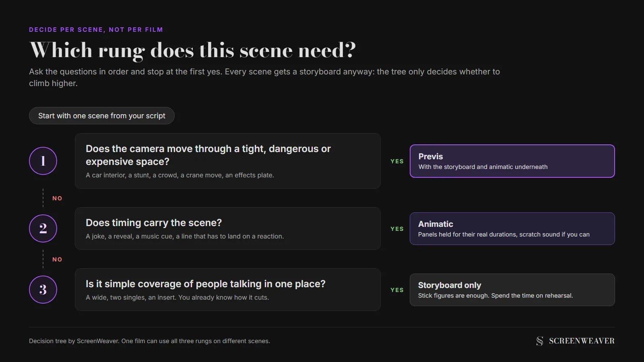Click 'Panels held for their real durations' text
This screenshot has width=644, height=362.
[504, 234]
